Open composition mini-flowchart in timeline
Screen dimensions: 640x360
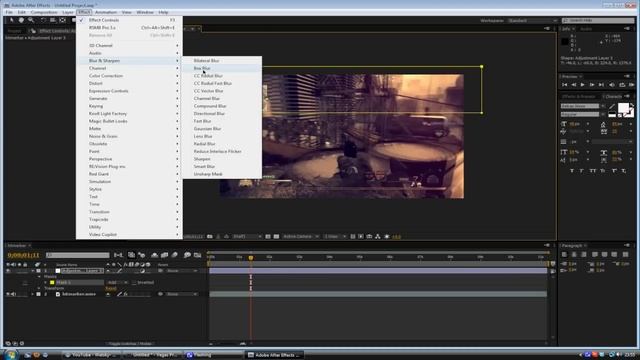click(x=119, y=255)
